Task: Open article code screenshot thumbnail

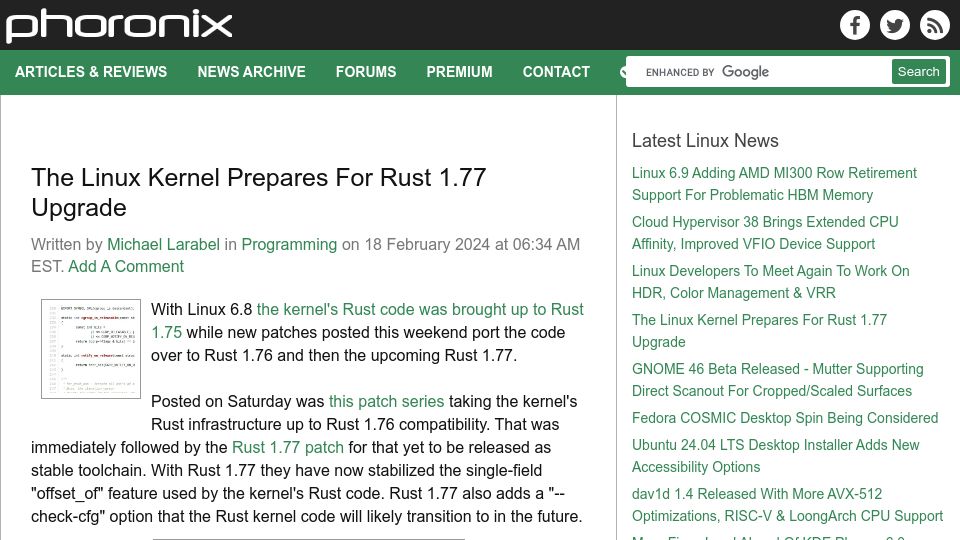Action: pyautogui.click(x=91, y=349)
